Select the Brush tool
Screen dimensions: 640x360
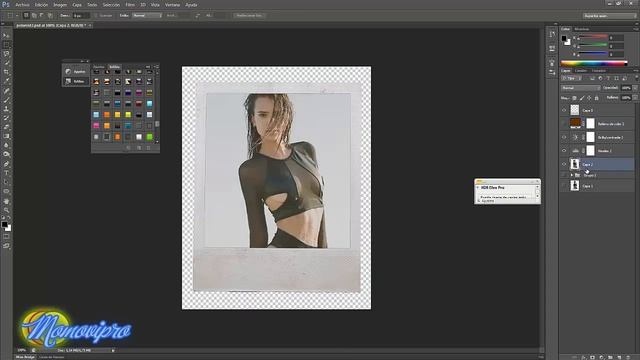(6, 100)
